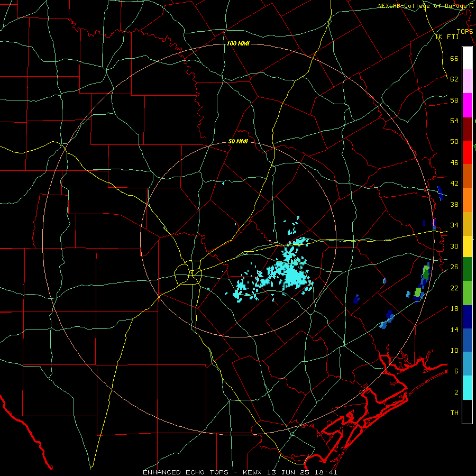This screenshot has width=476, height=476.
Task: Click the white swatch in the tops legend
Action: [x=467, y=58]
